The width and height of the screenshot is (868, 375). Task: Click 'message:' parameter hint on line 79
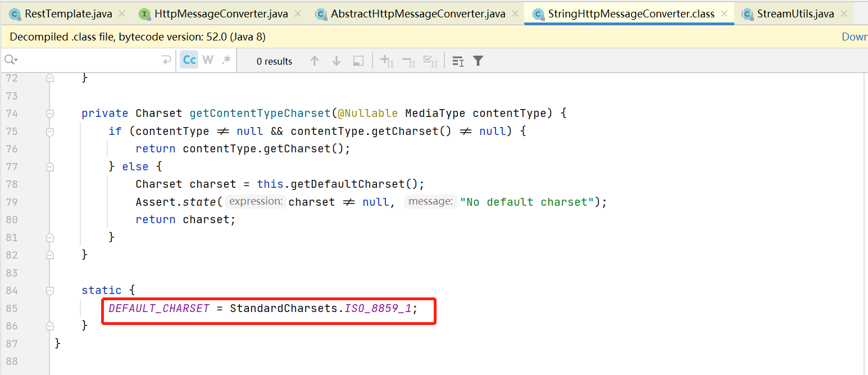(x=430, y=202)
